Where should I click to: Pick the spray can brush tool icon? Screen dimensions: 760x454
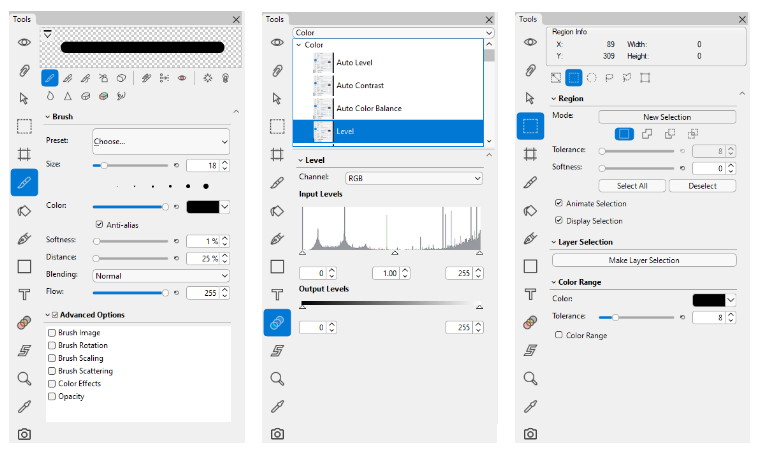(103, 78)
